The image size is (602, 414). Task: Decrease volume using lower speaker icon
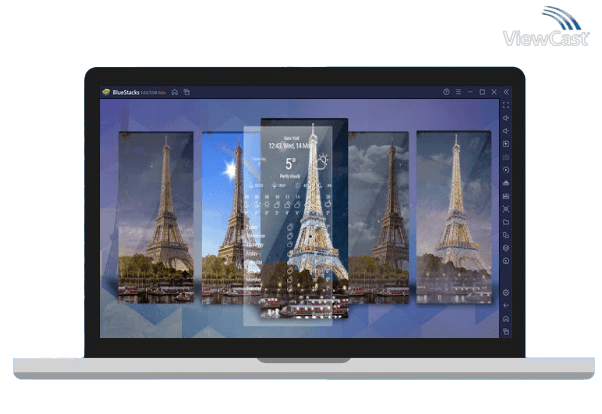tap(506, 131)
